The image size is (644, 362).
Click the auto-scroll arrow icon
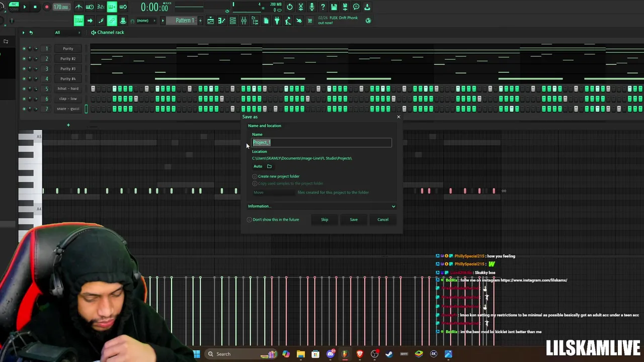[x=90, y=21]
